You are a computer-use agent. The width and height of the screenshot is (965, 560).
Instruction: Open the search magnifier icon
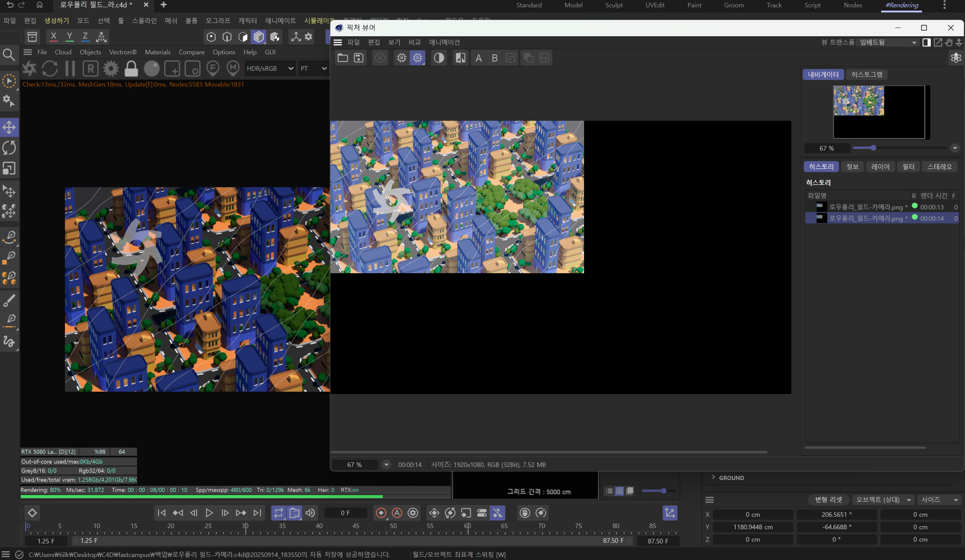pos(9,55)
